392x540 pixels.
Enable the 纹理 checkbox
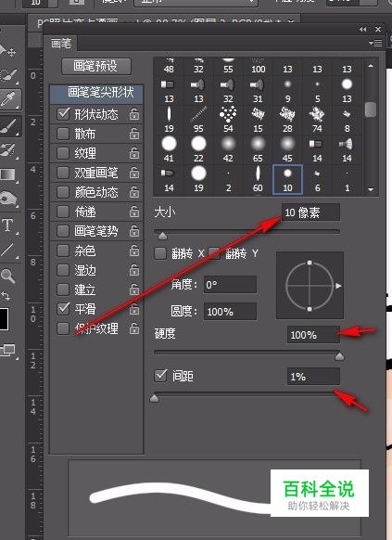(63, 152)
